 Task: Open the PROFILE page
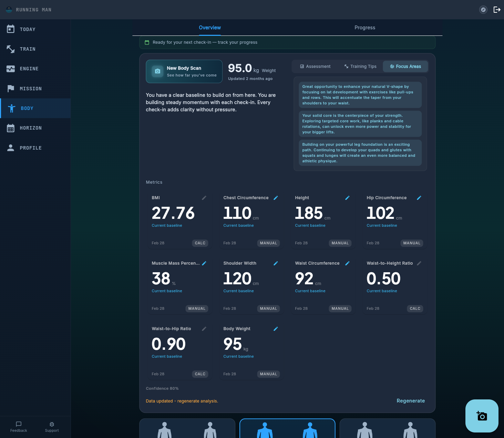pos(31,147)
